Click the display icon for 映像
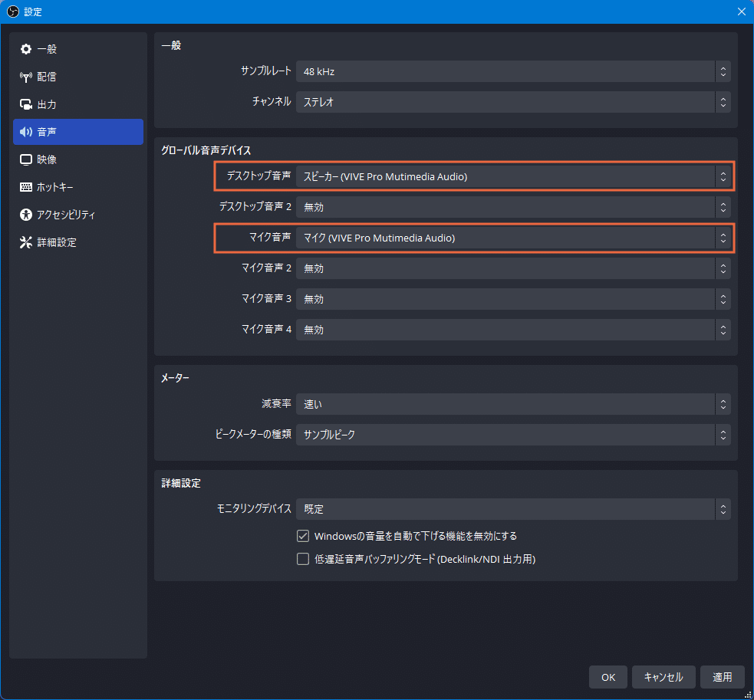The image size is (754, 700). click(25, 159)
